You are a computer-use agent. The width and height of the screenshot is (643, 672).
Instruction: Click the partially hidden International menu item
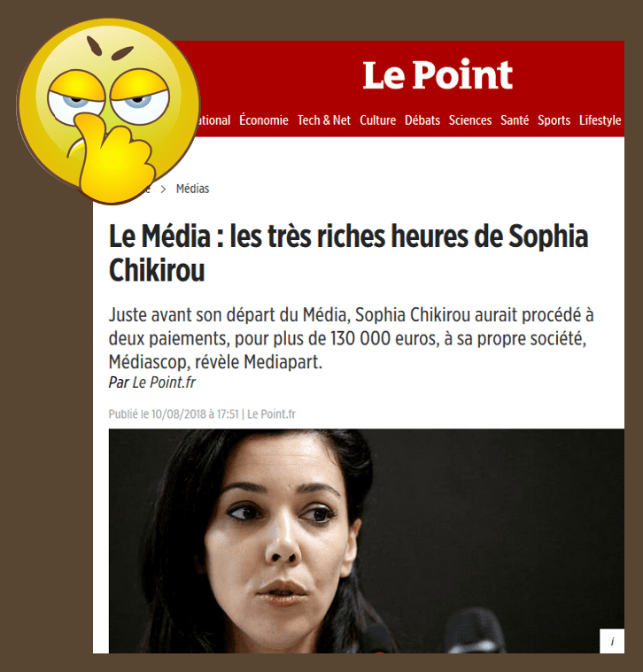213,120
